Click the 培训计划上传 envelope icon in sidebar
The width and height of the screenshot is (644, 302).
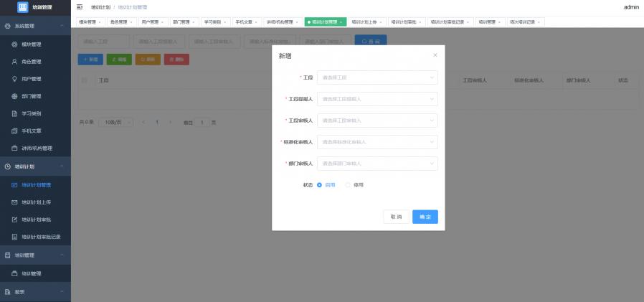coord(14,202)
